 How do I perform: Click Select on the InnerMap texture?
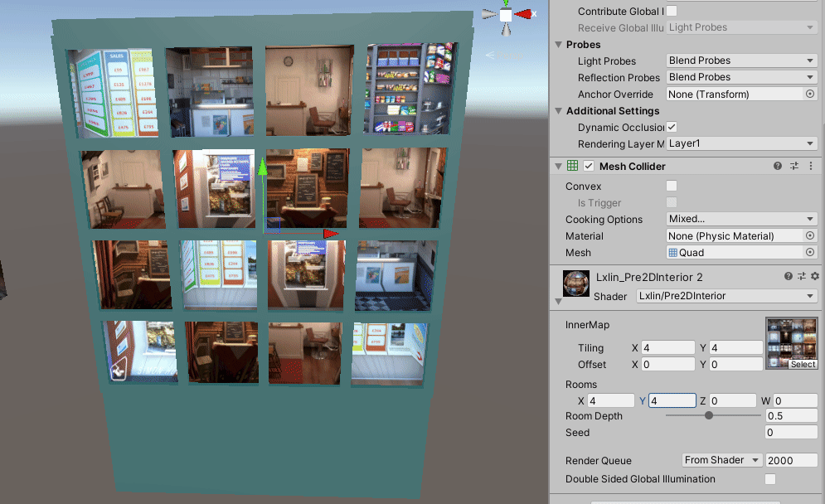(802, 364)
